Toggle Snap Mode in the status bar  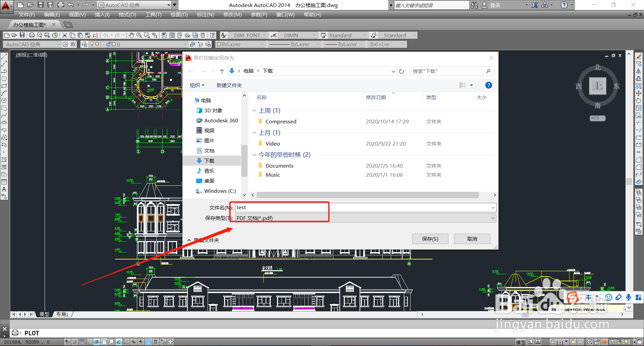[75, 342]
